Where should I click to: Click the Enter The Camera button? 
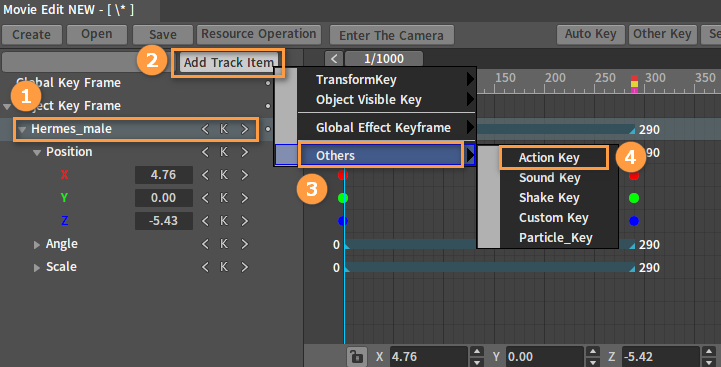392,35
